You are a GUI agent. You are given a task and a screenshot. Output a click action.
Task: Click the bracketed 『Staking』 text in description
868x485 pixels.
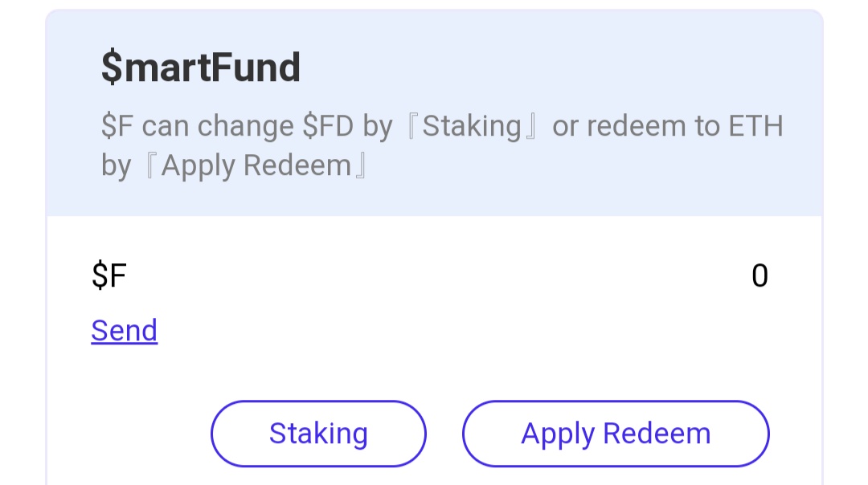pyautogui.click(x=472, y=127)
